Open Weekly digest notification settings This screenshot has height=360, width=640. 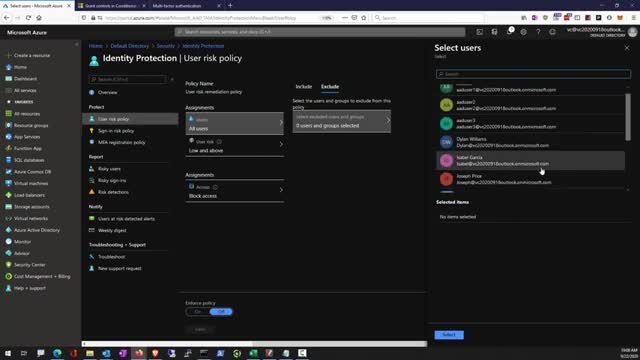(x=112, y=230)
